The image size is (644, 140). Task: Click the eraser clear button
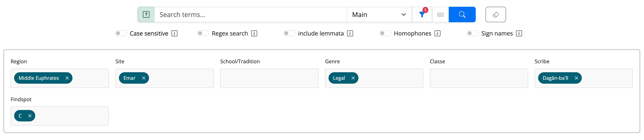pos(496,14)
